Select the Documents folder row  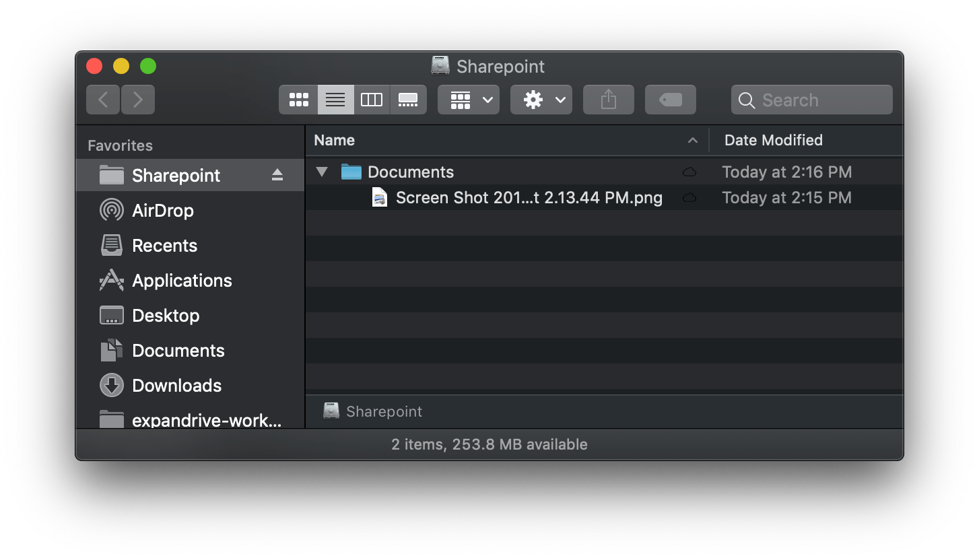(604, 172)
